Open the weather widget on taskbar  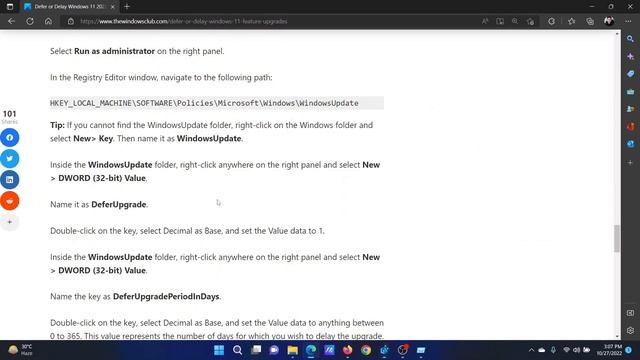[x=20, y=350]
